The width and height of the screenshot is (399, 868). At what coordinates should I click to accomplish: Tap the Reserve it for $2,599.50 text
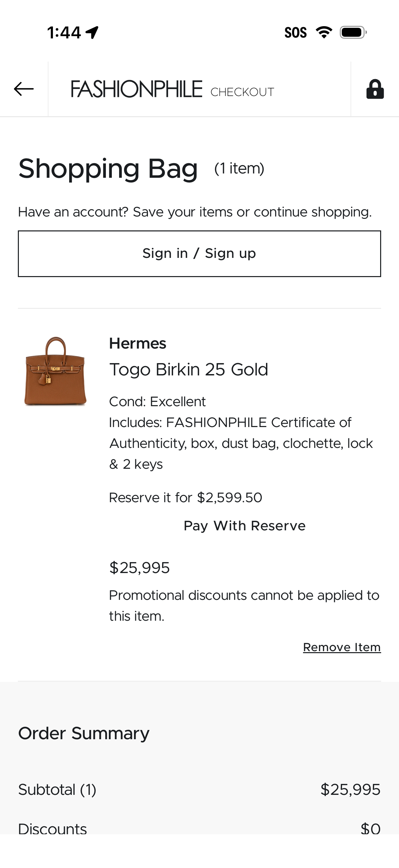186,497
